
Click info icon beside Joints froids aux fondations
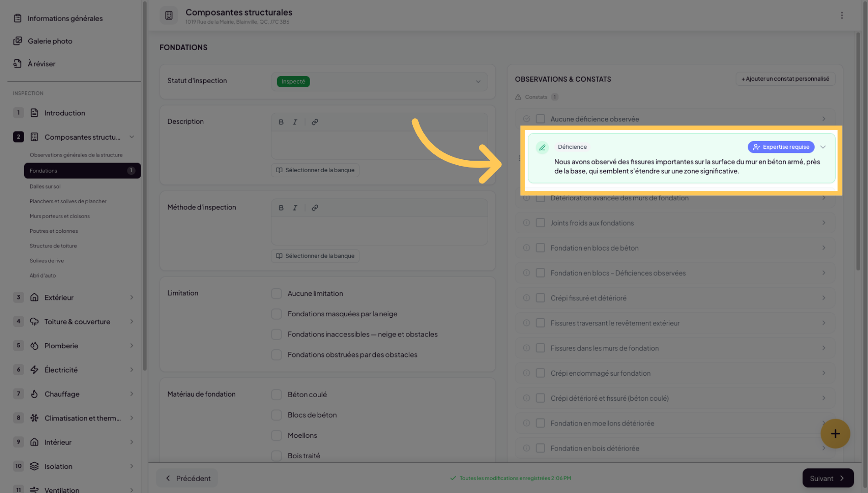coord(526,223)
